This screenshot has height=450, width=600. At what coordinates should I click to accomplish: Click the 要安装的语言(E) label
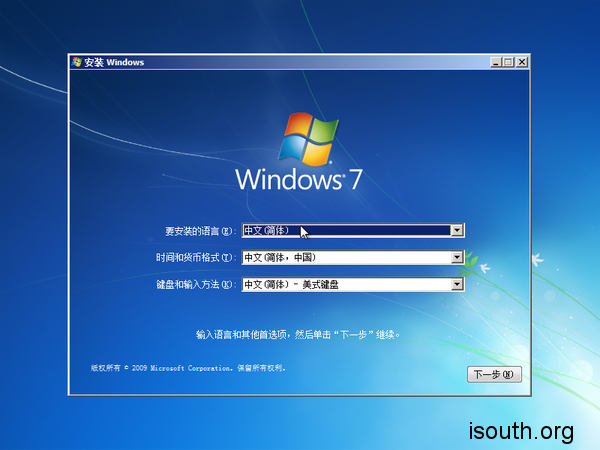click(201, 231)
